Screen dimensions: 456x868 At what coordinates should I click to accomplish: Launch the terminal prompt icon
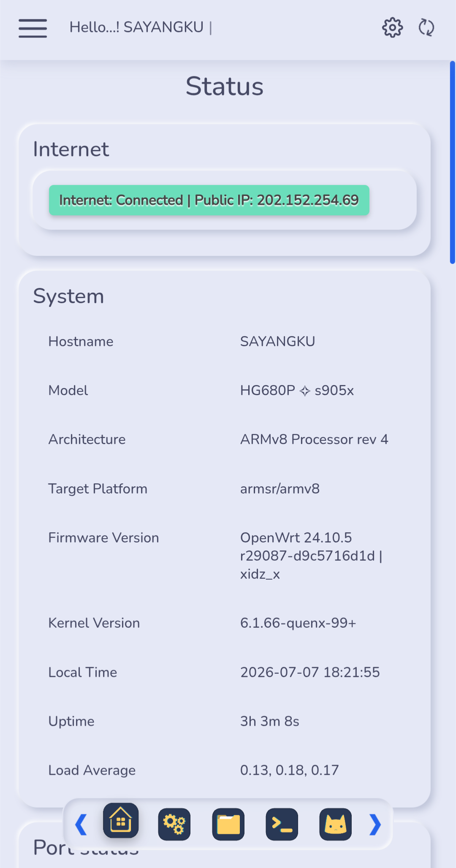click(x=282, y=825)
